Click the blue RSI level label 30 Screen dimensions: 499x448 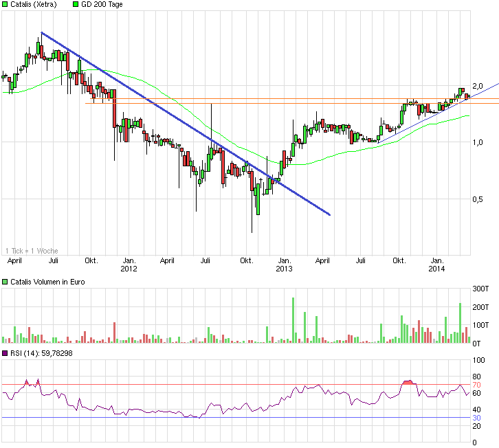[x=476, y=418]
